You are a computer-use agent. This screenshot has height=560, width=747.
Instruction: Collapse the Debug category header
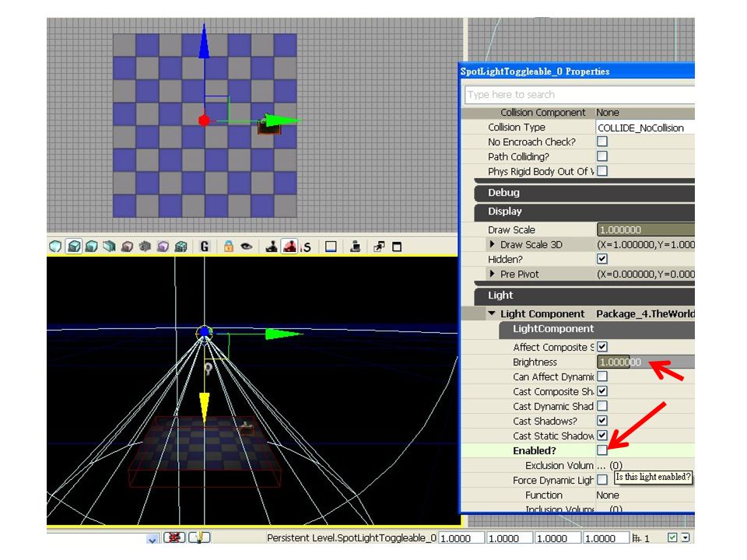(584, 193)
